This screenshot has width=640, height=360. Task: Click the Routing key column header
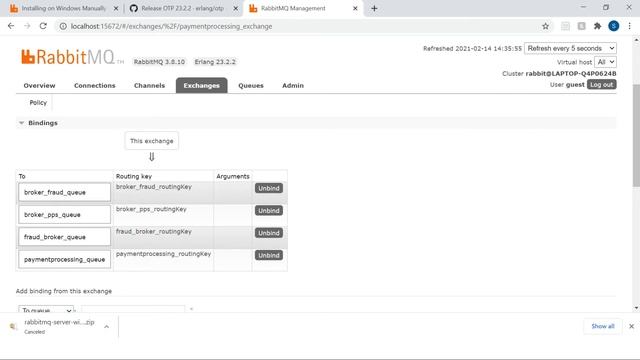[134, 176]
